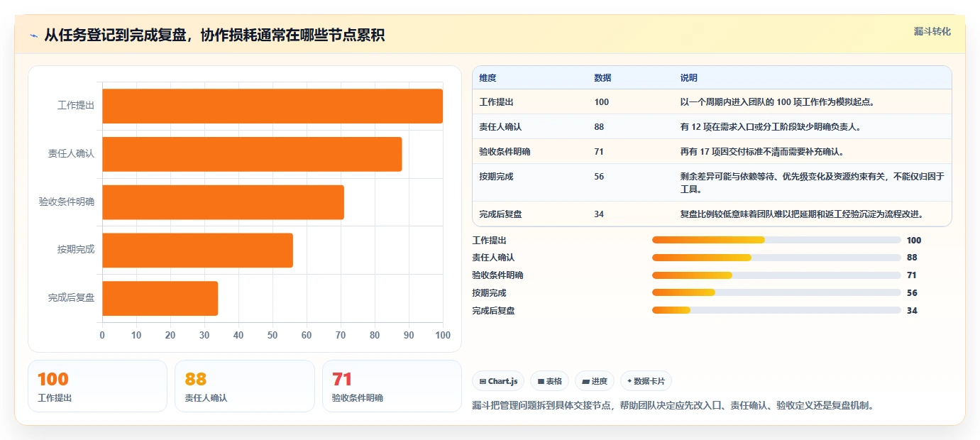Screen dimensions: 980x440
Task: Click the 完成后复盘 bar in the chart
Action: (x=160, y=298)
